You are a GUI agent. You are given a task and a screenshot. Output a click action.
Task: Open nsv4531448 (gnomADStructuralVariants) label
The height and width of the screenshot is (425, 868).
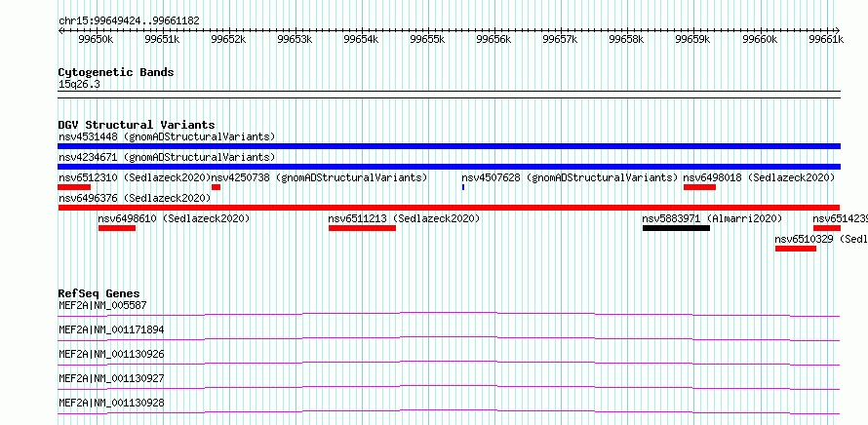167,136
